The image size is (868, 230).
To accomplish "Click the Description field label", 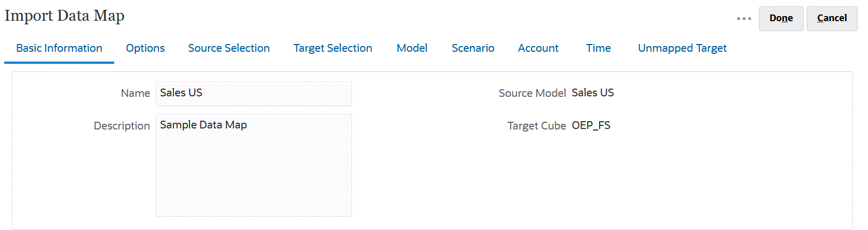I will click(121, 126).
